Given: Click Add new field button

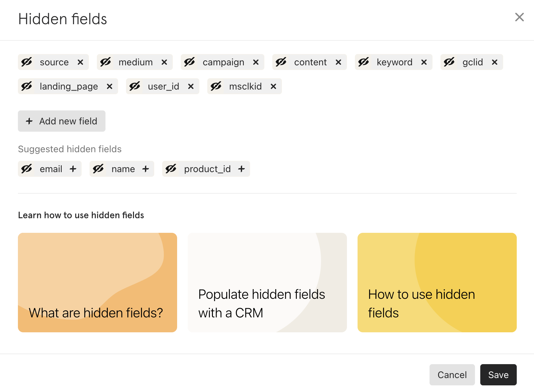Looking at the screenshot, I should (x=62, y=121).
